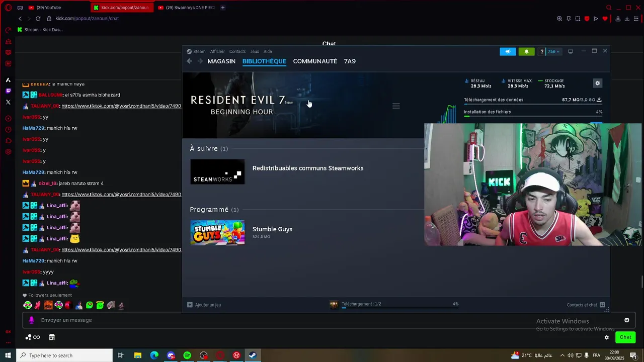Go back in Steam navigation

pos(189,61)
